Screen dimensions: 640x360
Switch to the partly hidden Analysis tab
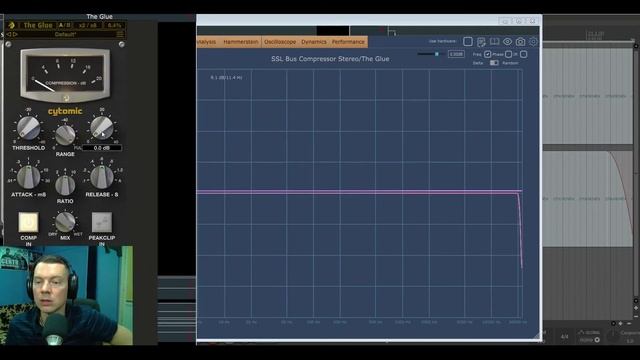click(x=207, y=42)
